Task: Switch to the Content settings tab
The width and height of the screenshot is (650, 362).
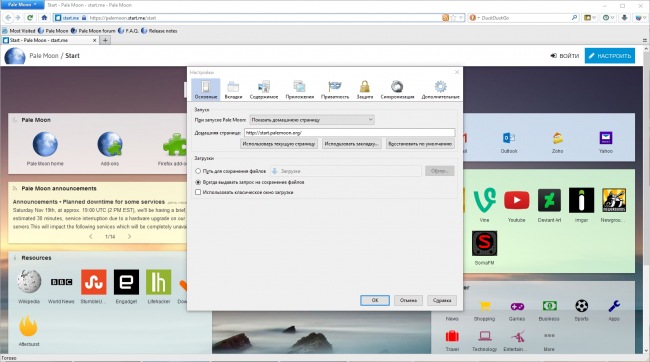Action: pos(264,90)
